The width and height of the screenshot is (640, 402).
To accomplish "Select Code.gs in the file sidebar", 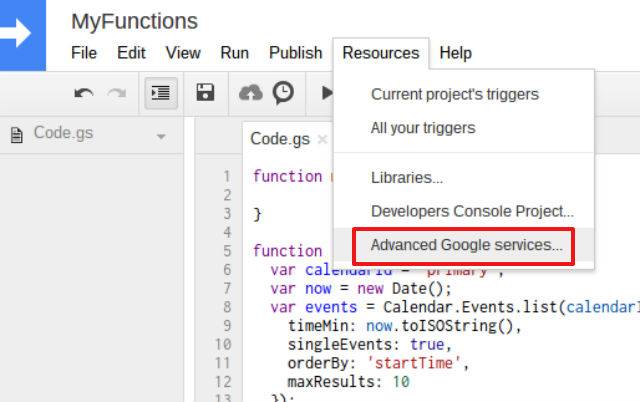I will coord(63,133).
